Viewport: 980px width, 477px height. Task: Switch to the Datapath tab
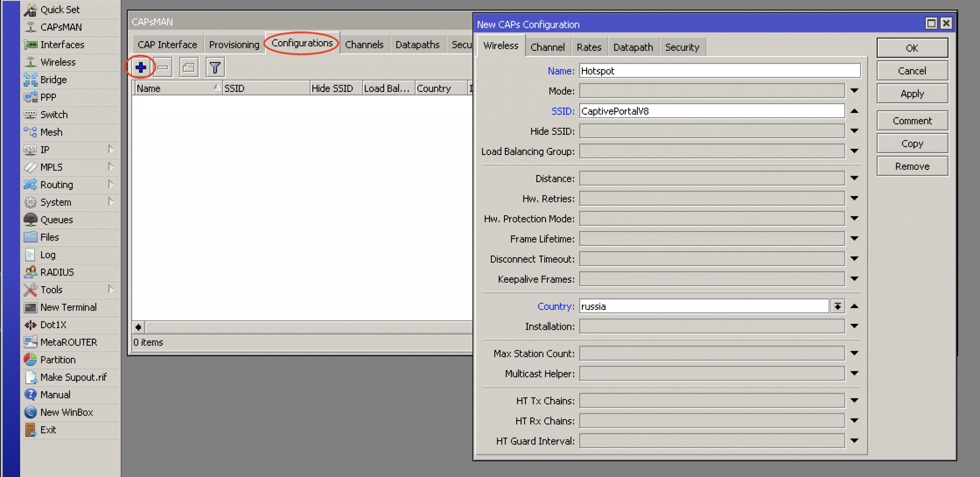pyautogui.click(x=633, y=47)
